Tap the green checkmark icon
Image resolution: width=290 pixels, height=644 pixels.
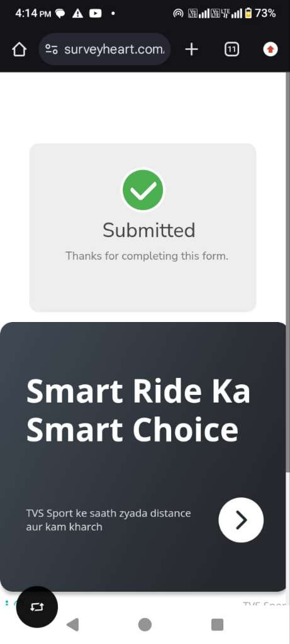coord(143,190)
